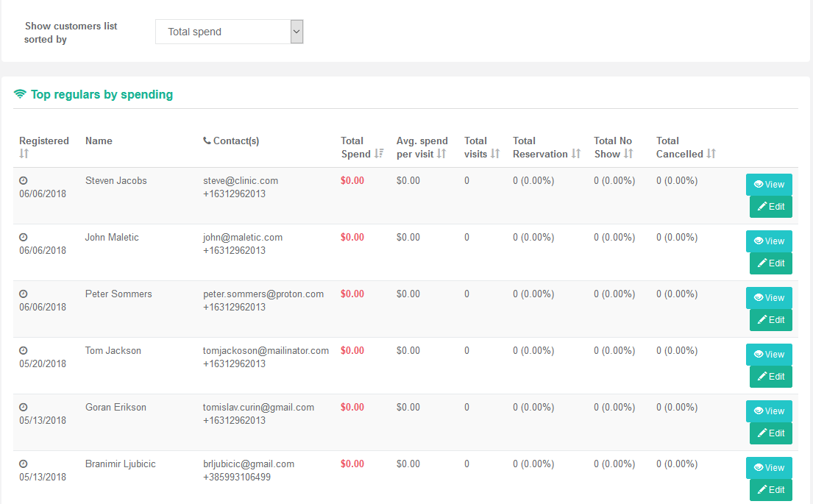The image size is (813, 504).
Task: View Peter Sommers customer profile
Action: [769, 298]
